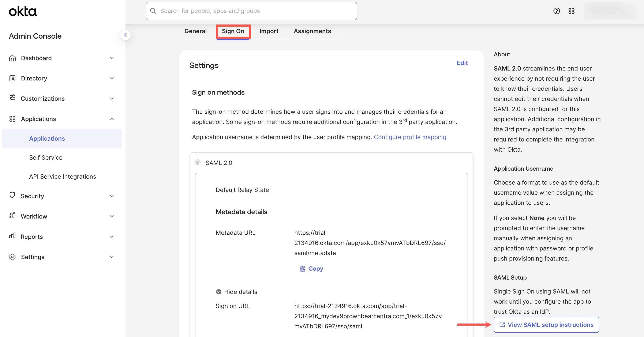The image size is (644, 337).
Task: Select the Customizations sliders icon
Action: point(12,98)
